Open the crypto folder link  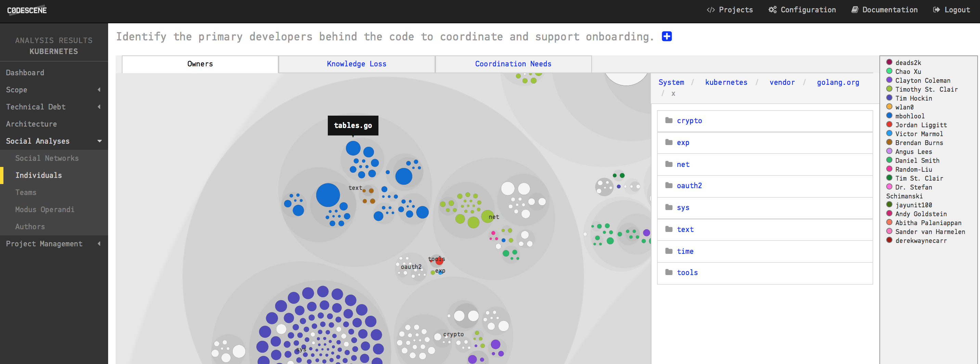[689, 121]
